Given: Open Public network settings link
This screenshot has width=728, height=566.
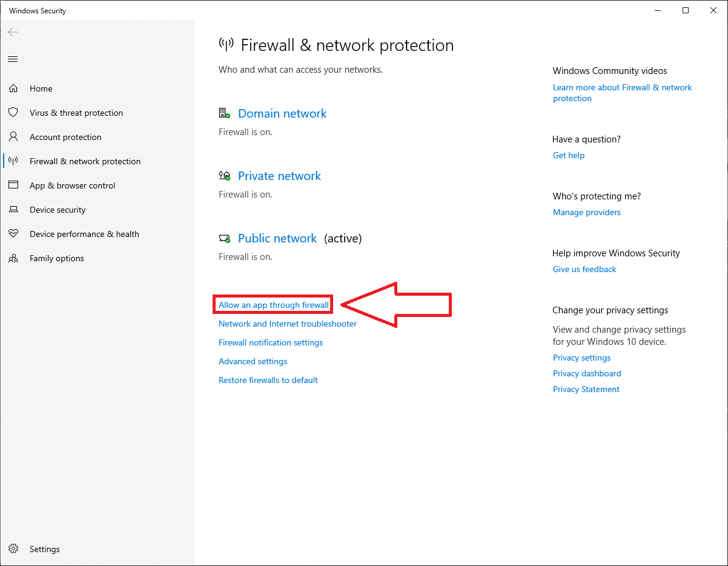Looking at the screenshot, I should click(x=277, y=238).
